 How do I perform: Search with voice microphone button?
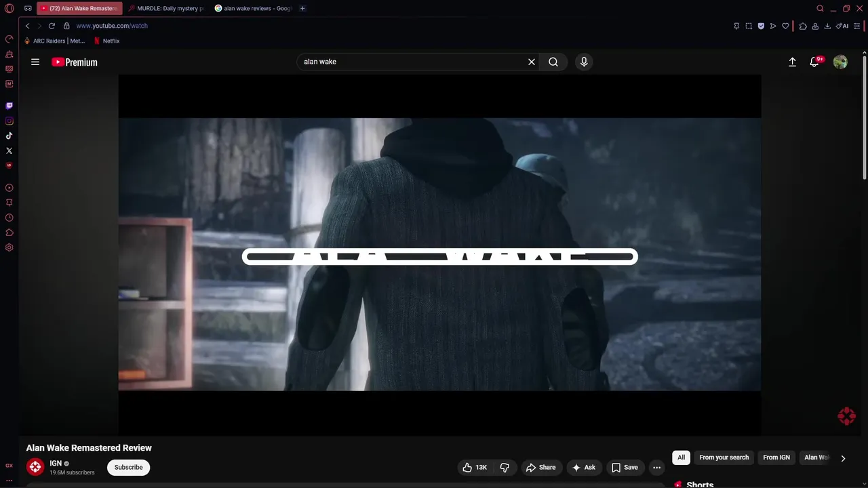tap(584, 62)
